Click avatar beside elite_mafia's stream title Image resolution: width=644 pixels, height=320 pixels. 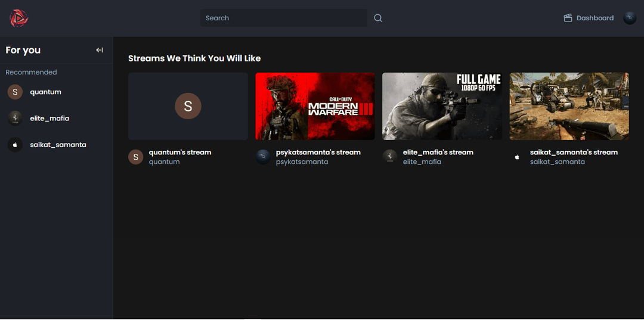click(390, 157)
